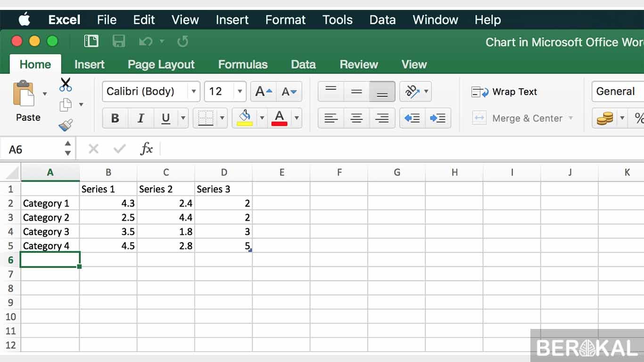Image resolution: width=644 pixels, height=362 pixels.
Task: Switch to the Page Layout tab
Action: click(161, 65)
